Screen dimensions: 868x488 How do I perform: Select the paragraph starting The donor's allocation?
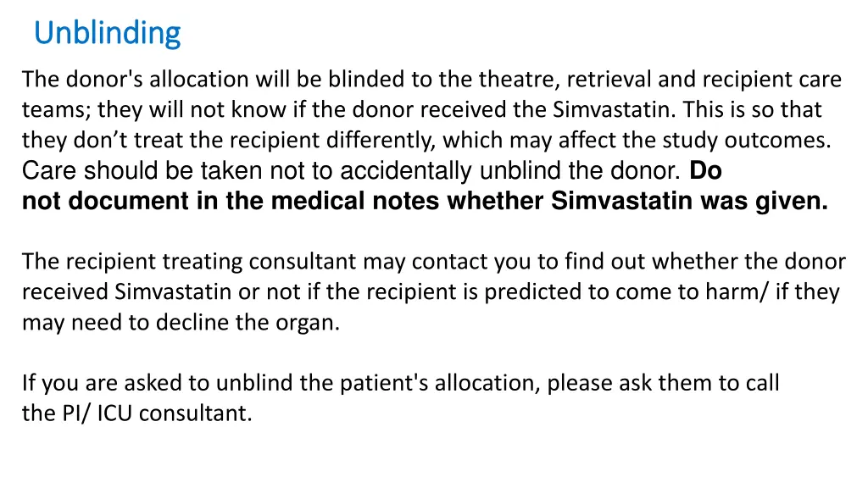[433, 140]
